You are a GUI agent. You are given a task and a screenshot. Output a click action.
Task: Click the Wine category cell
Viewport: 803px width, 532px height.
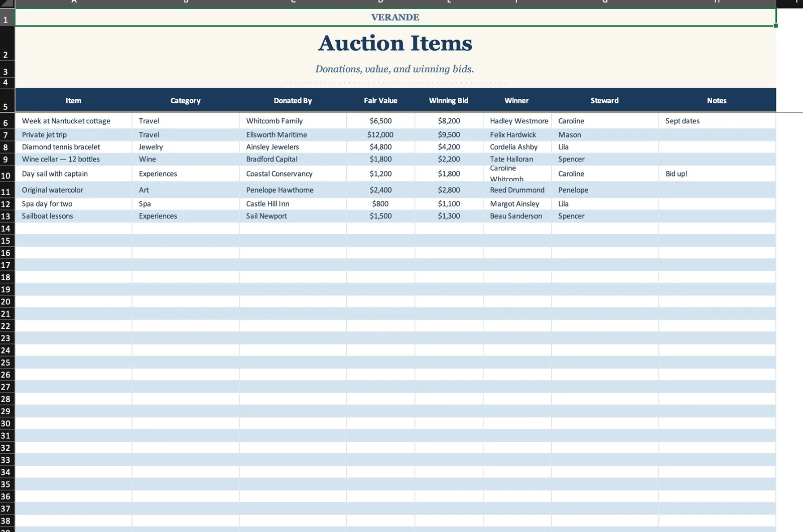186,159
